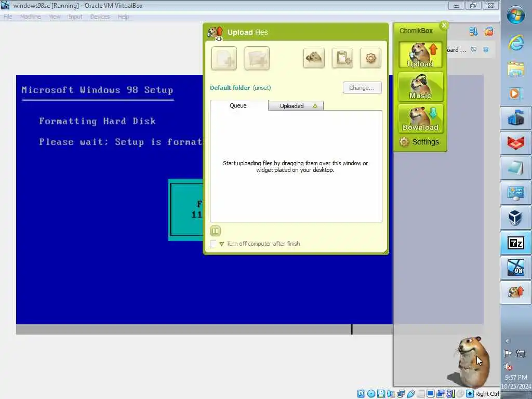Click the Microsoft Windows 98 Setup heading
This screenshot has height=399, width=532.
[x=97, y=90]
